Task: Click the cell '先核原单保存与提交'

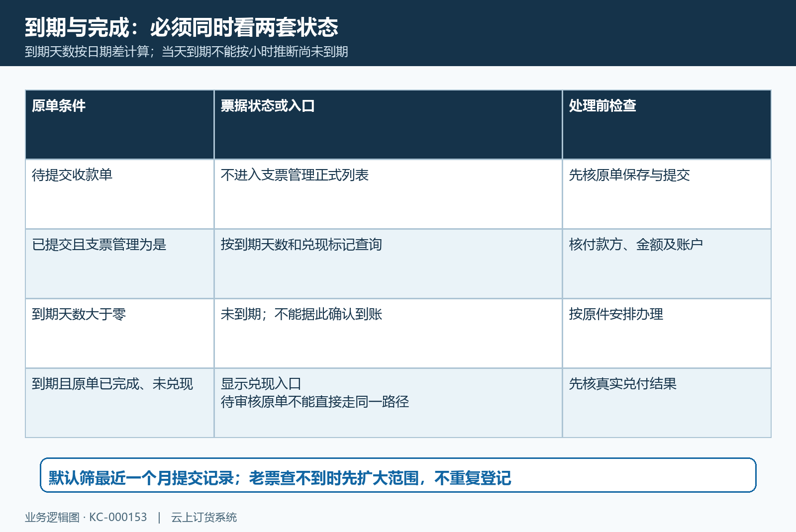Action: [667, 194]
